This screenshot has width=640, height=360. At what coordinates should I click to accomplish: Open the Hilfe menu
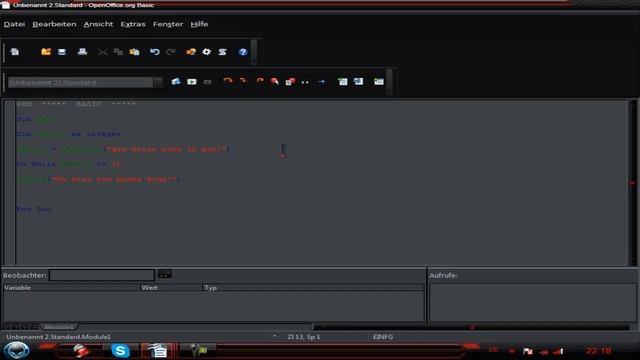coord(199,24)
